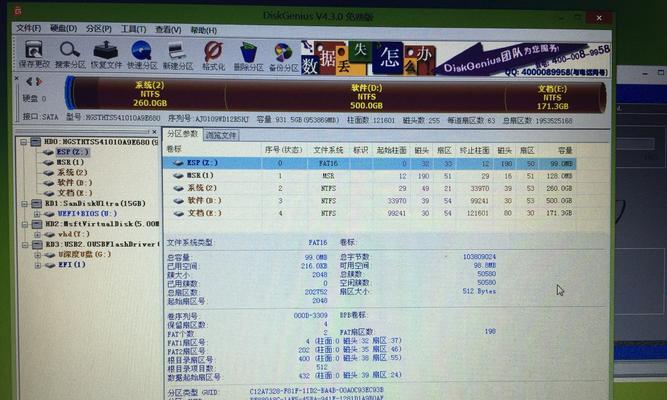The width and height of the screenshot is (667, 400).
Task: Click the 序号(状态) column header
Action: point(283,150)
